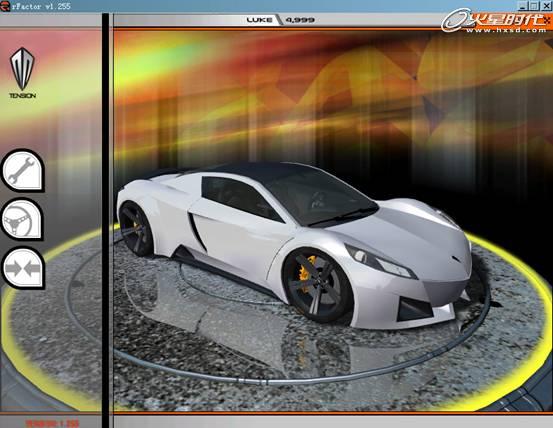This screenshot has height=428, width=553.
Task: Click the 4,999 credits value
Action: pyautogui.click(x=300, y=20)
